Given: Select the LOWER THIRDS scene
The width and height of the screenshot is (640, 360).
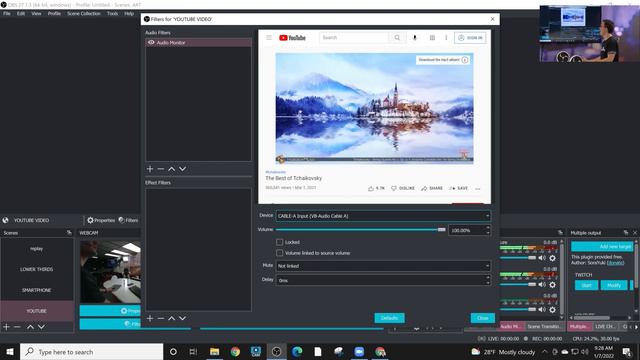Looking at the screenshot, I should [37, 269].
